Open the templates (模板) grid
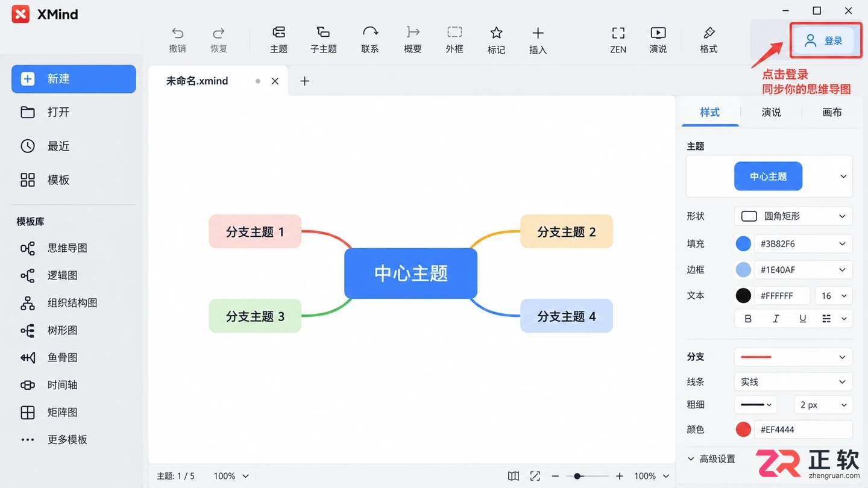 pyautogui.click(x=74, y=180)
